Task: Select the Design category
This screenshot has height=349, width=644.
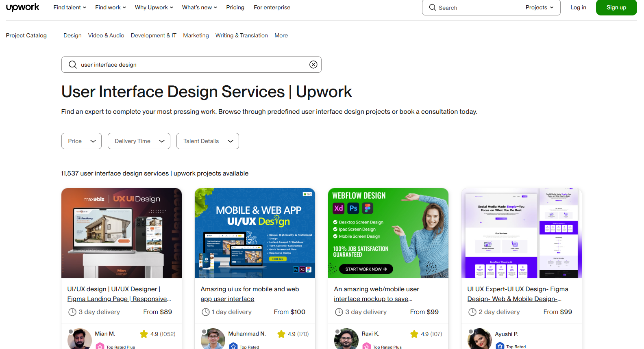Action: 72,35
